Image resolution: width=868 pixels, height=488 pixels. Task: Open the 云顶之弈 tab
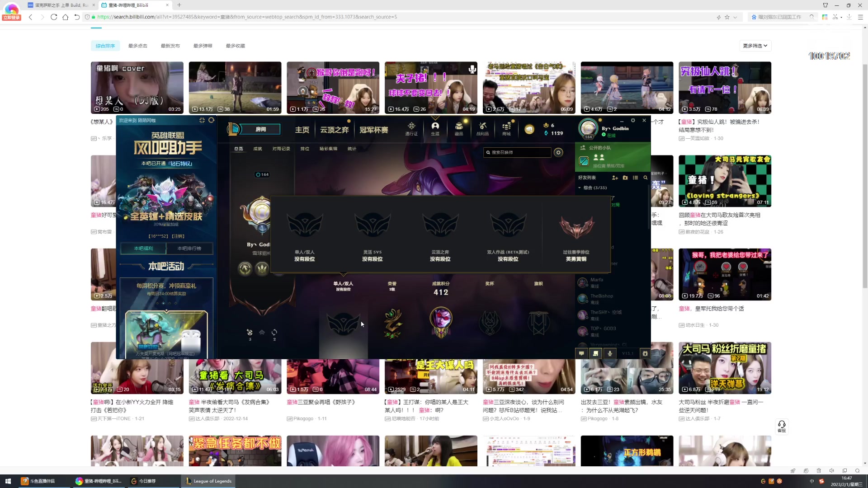pos(334,130)
